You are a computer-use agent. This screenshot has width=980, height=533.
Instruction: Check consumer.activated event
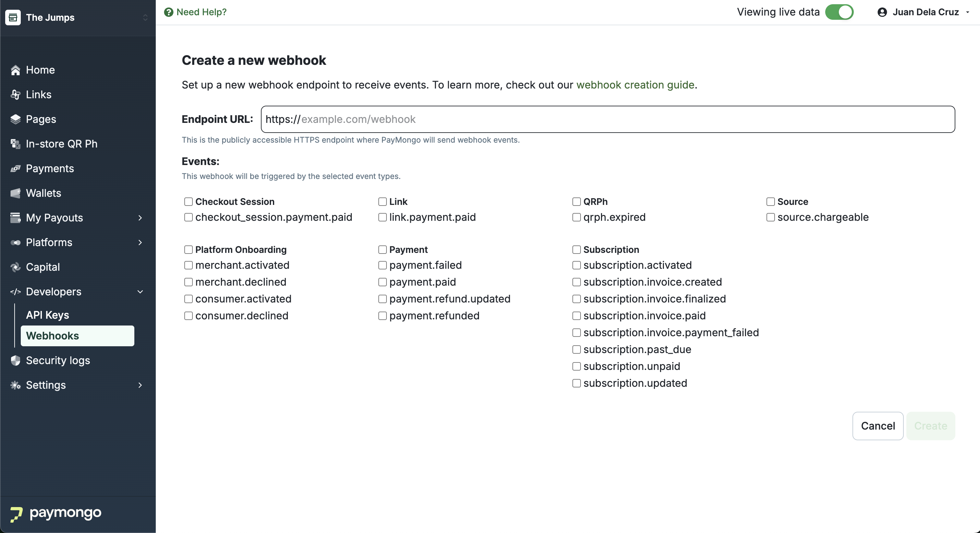tap(188, 299)
